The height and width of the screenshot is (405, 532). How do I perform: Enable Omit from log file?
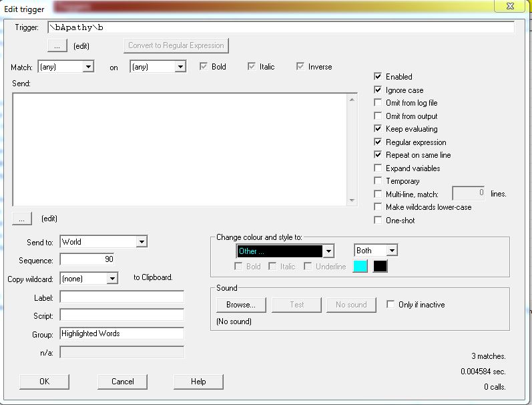point(378,102)
